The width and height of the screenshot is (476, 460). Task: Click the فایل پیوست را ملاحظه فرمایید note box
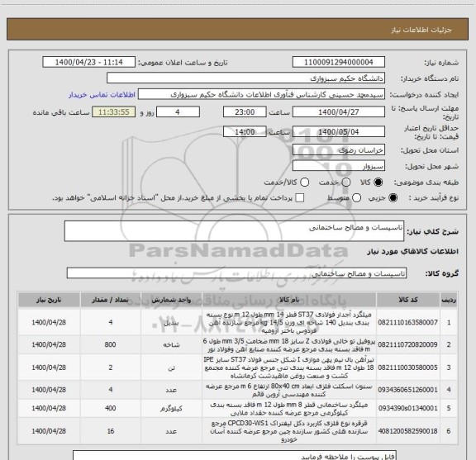(x=235, y=455)
